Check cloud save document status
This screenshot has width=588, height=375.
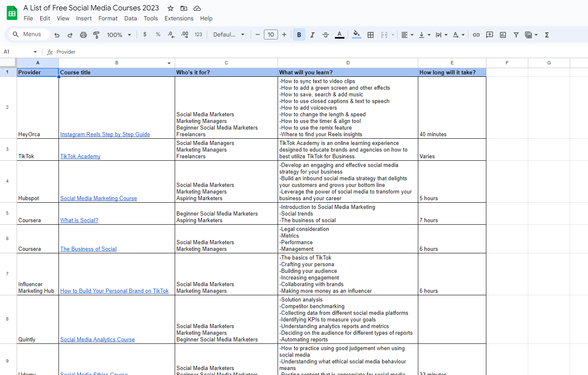(x=197, y=8)
